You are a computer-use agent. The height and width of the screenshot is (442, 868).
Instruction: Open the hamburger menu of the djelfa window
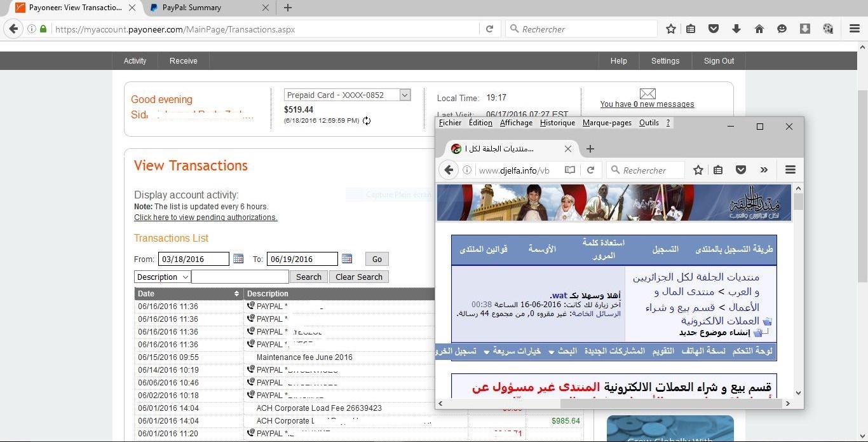(790, 170)
